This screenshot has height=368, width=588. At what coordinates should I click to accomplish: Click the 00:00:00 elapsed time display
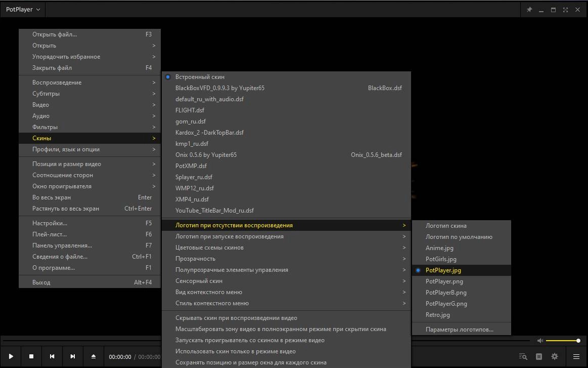click(120, 357)
